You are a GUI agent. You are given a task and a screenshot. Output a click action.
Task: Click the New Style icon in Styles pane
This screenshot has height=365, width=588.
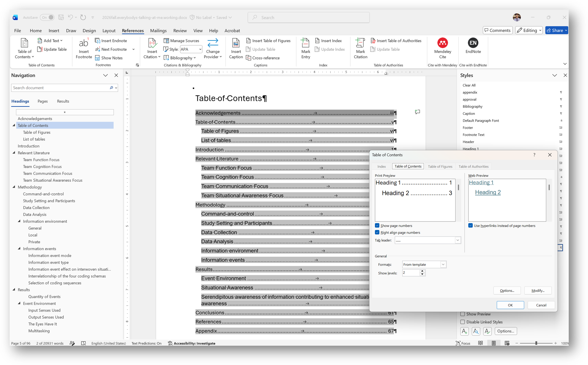[464, 331]
